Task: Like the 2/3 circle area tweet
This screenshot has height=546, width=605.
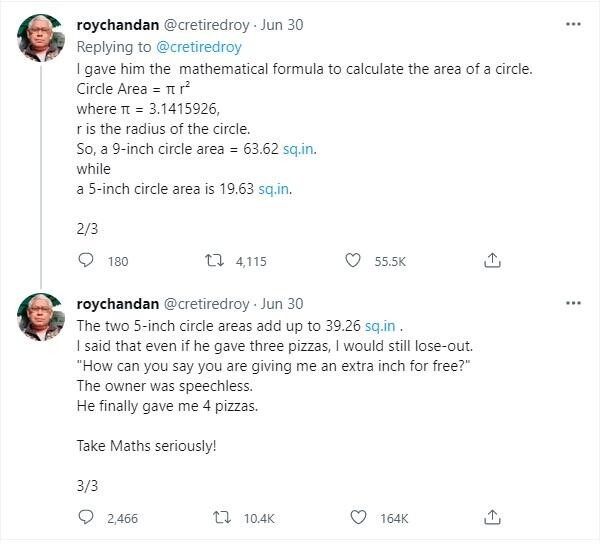Action: tap(352, 260)
